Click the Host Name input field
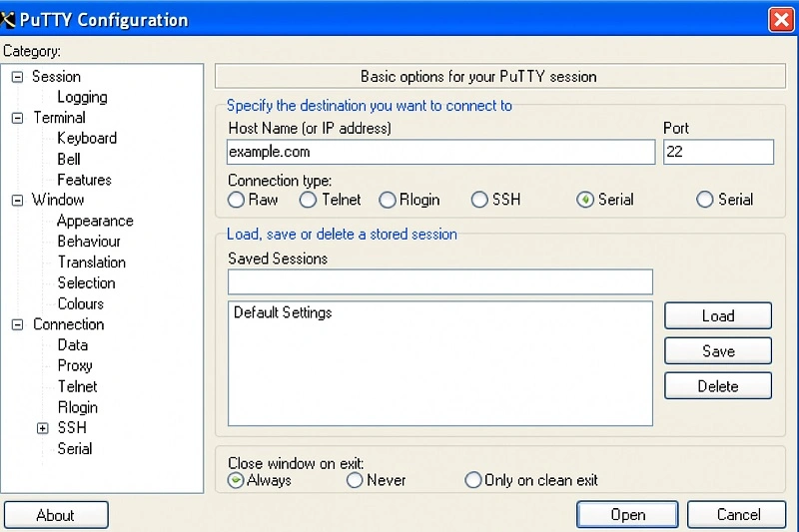Screen dimensions: 799x532 coord(440,152)
